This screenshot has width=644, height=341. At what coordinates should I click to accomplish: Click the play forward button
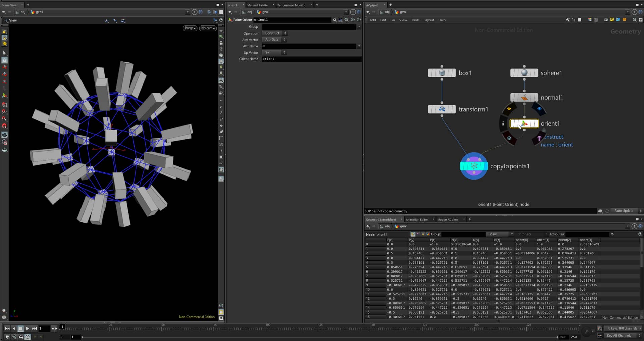[x=28, y=329]
